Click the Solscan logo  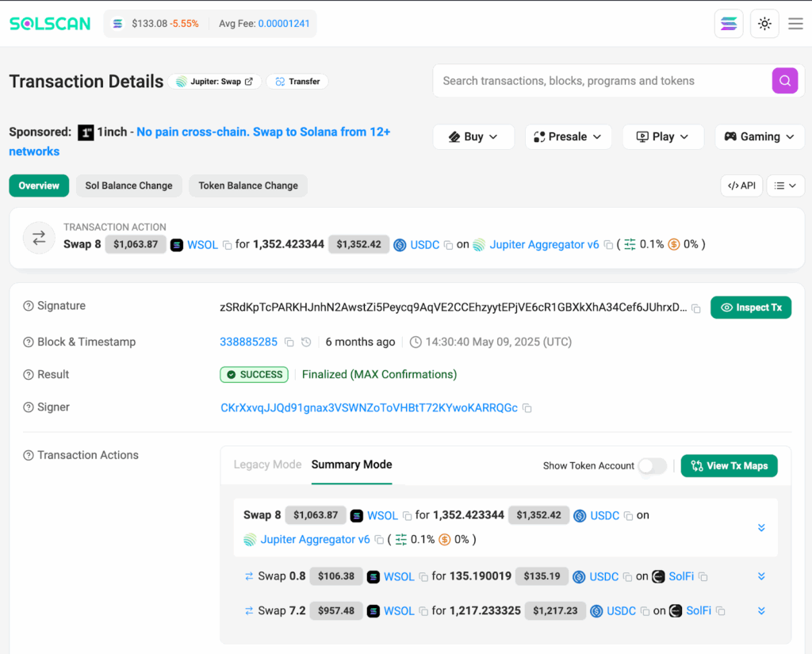coord(50,24)
